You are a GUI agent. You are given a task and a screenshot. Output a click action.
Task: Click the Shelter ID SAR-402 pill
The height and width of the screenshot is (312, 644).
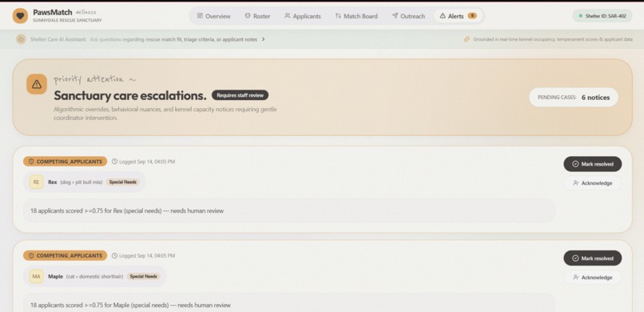pyautogui.click(x=602, y=16)
